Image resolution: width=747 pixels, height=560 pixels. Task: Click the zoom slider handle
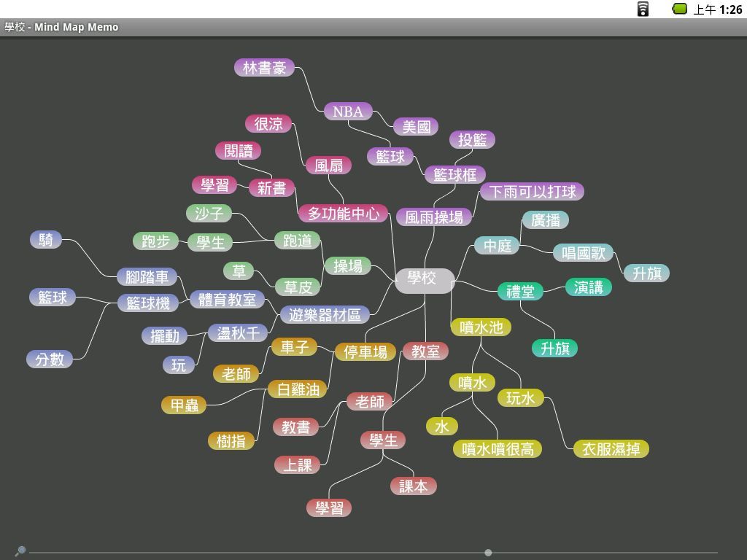[x=488, y=553]
